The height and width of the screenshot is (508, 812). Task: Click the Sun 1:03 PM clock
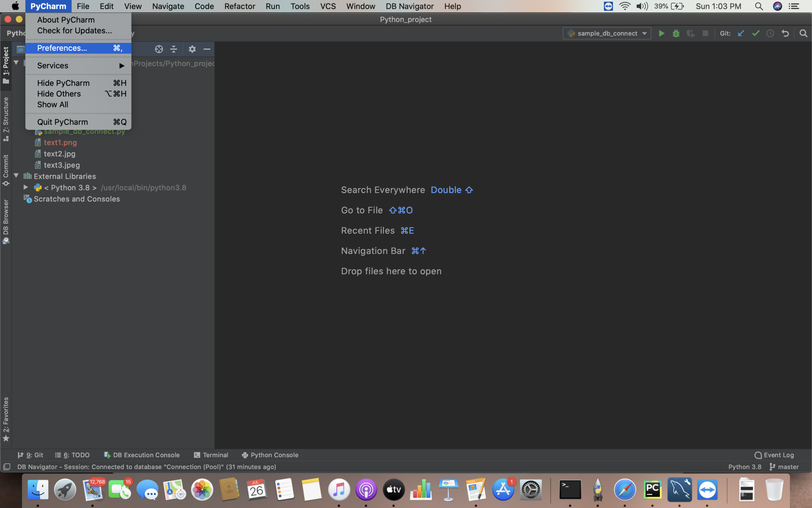point(718,6)
